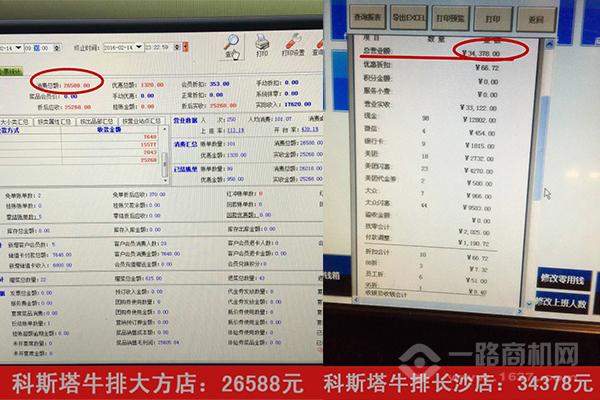Click the 折扣合计 ¥66.72 row
Screen dimensions: 600x400
point(428,255)
